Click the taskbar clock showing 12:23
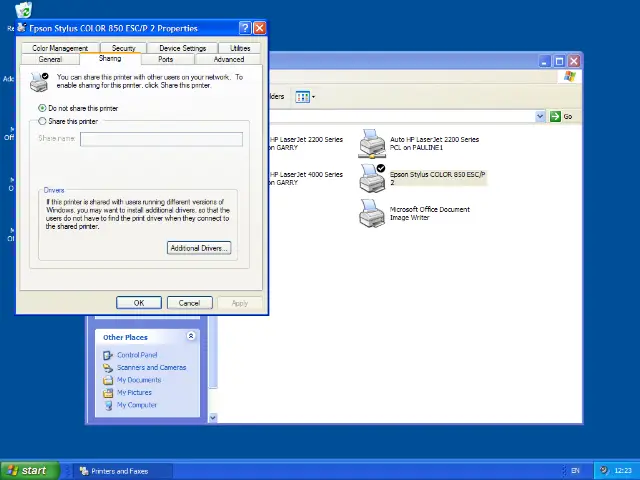Screen dimensions: 640x480 coord(622,471)
